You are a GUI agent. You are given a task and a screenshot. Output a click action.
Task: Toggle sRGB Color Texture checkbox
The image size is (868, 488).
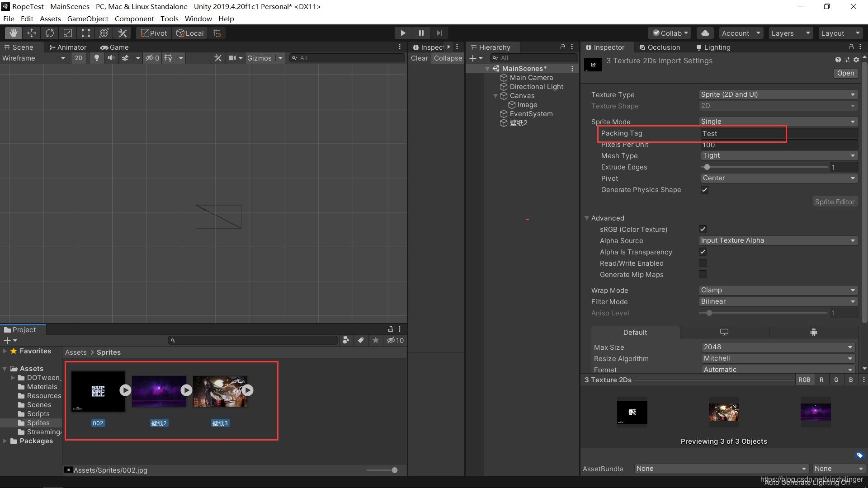point(702,229)
